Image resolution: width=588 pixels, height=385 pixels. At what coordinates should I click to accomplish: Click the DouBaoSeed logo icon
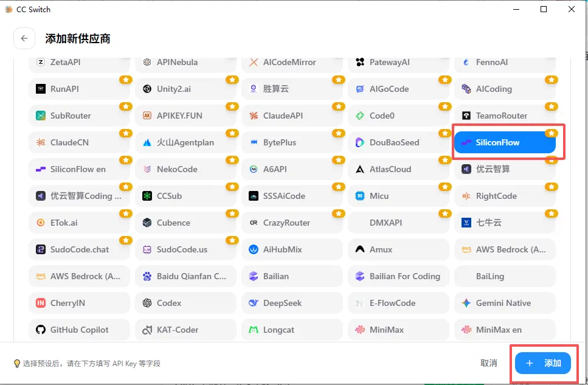tap(360, 142)
